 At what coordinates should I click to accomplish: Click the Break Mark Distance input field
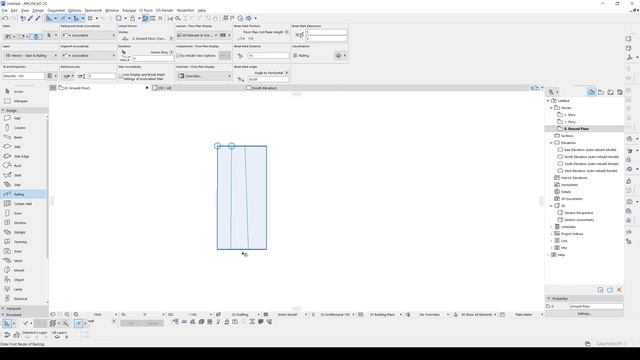click(268, 56)
